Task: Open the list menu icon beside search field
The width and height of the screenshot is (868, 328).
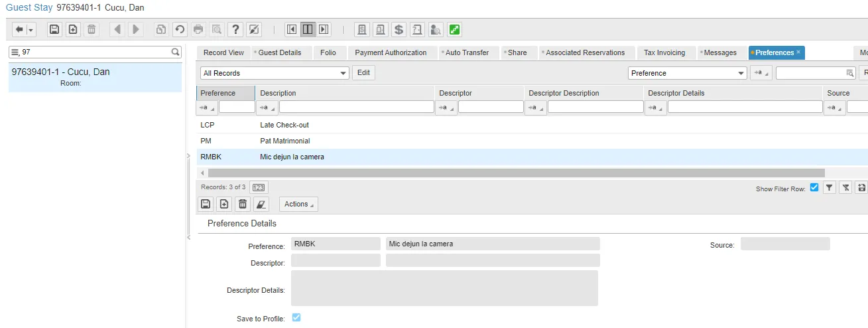Action: click(15, 52)
